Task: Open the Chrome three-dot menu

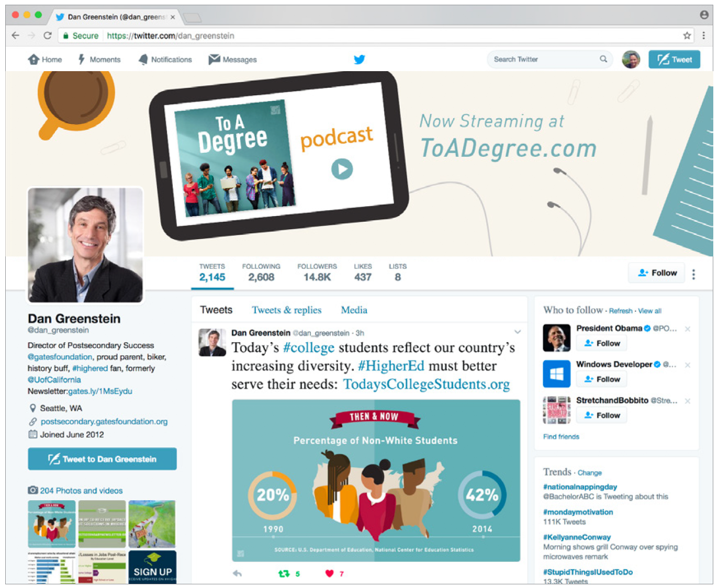Action: pos(703,36)
